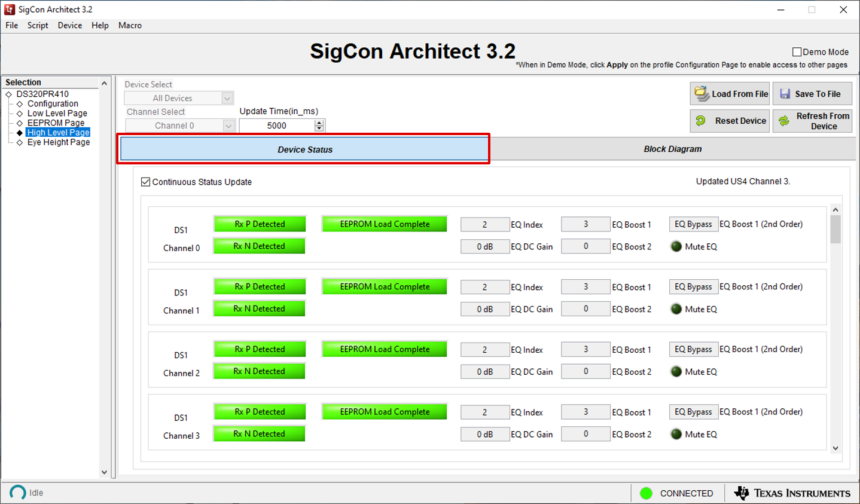Image resolution: width=860 pixels, height=504 pixels.
Task: Open the Channel 0 select dropdown
Action: click(180, 126)
